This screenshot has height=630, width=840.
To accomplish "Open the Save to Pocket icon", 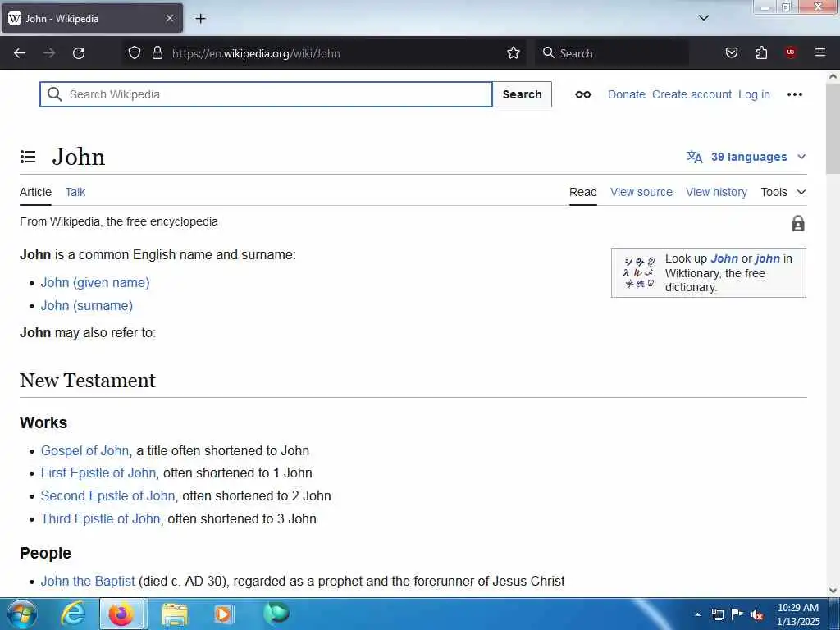I will pyautogui.click(x=731, y=52).
